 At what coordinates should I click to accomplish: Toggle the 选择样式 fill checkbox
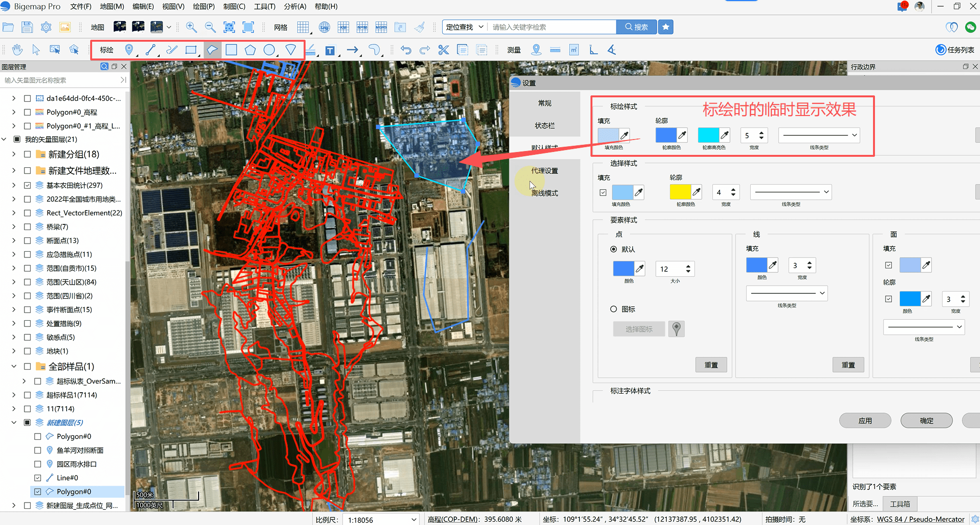pyautogui.click(x=603, y=193)
